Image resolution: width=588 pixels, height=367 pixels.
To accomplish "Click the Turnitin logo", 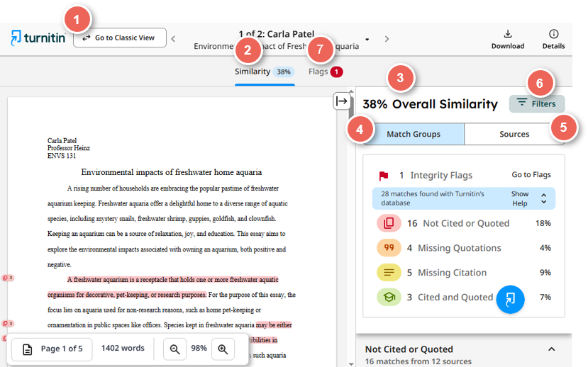I will [x=38, y=38].
